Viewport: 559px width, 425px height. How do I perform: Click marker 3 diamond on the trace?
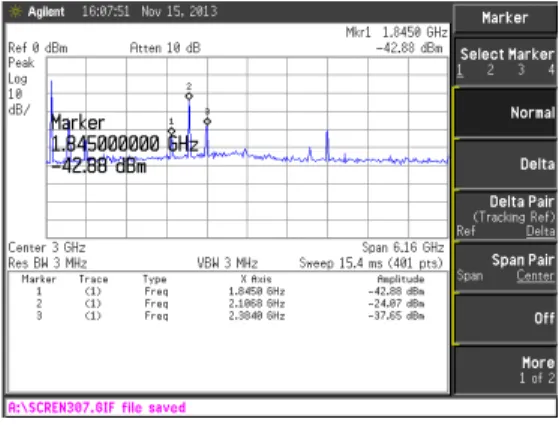pos(207,122)
